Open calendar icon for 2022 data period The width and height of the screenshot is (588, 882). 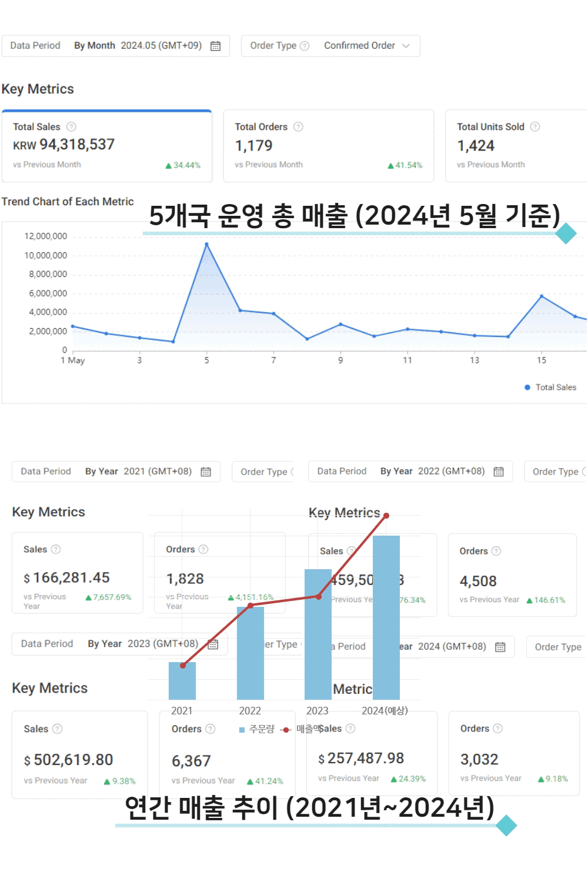pos(499,472)
